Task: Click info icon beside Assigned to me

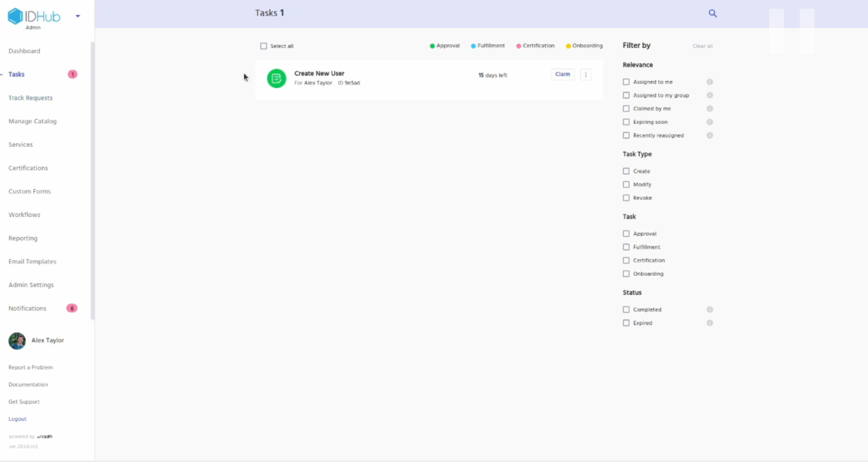Action: point(709,82)
